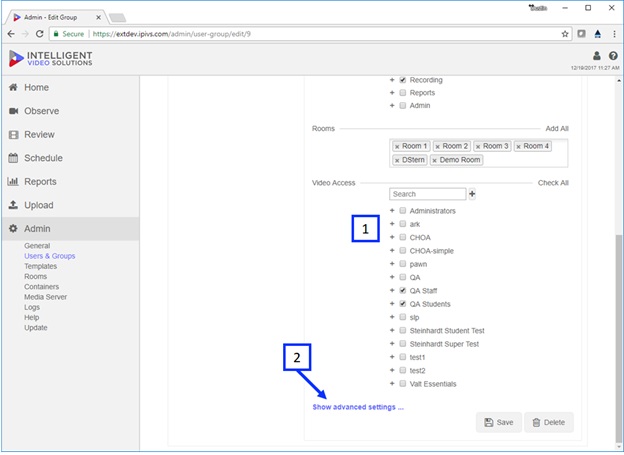
Task: Bookmark page with star icon
Action: 565,34
